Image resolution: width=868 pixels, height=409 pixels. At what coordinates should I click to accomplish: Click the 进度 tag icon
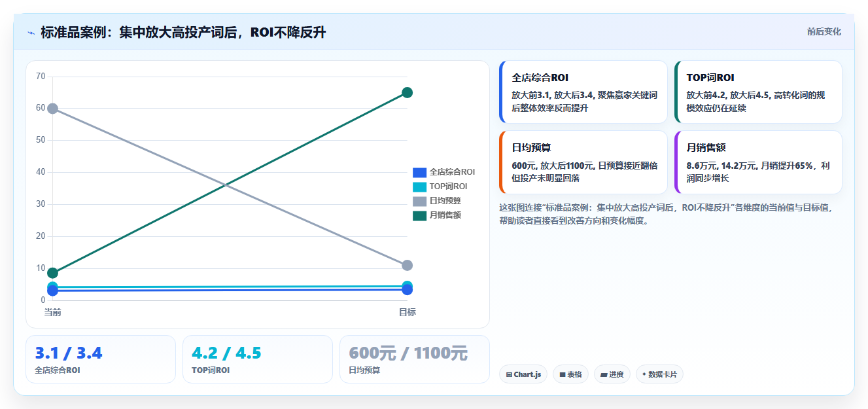point(604,375)
